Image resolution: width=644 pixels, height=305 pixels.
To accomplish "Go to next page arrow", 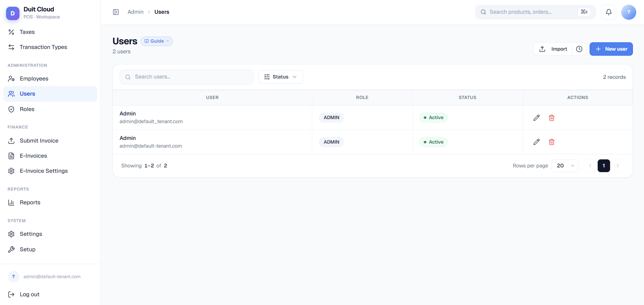I will click(x=617, y=166).
